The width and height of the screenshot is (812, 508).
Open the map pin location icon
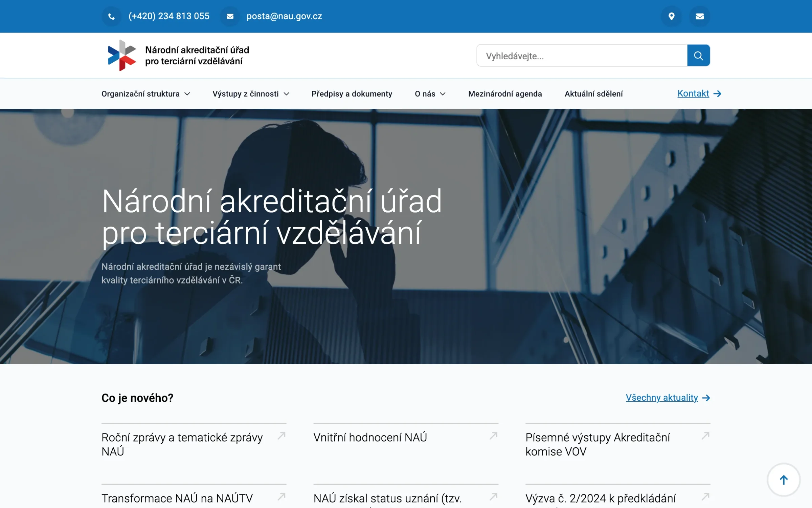pyautogui.click(x=672, y=16)
